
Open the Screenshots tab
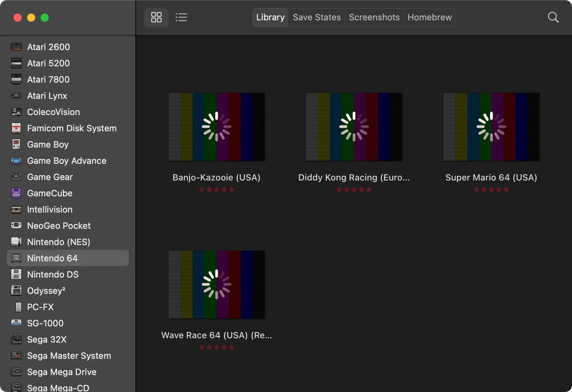pos(374,17)
